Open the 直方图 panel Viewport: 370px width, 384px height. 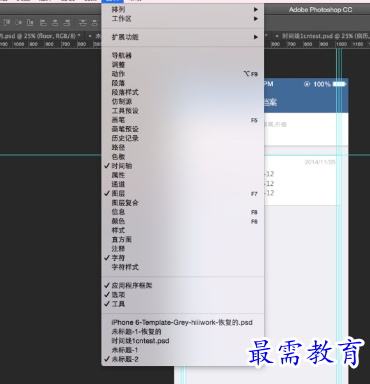coord(183,239)
